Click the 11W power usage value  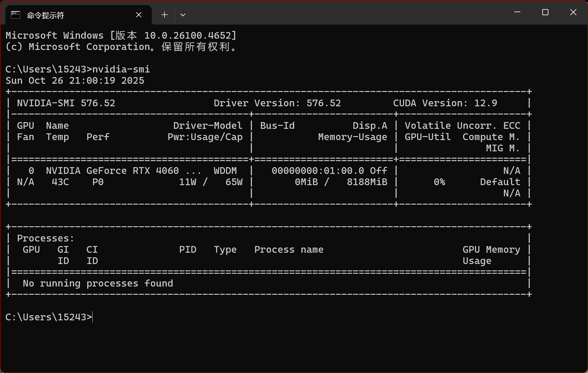pyautogui.click(x=188, y=182)
